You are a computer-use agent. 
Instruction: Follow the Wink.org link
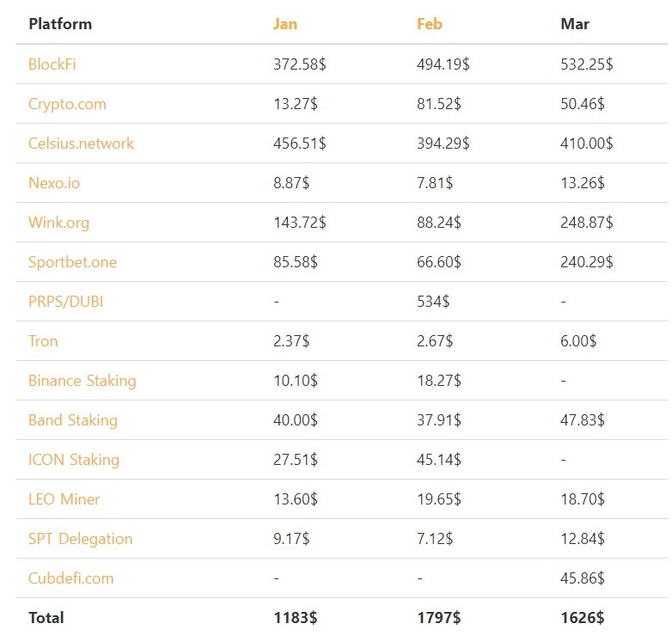pos(58,223)
